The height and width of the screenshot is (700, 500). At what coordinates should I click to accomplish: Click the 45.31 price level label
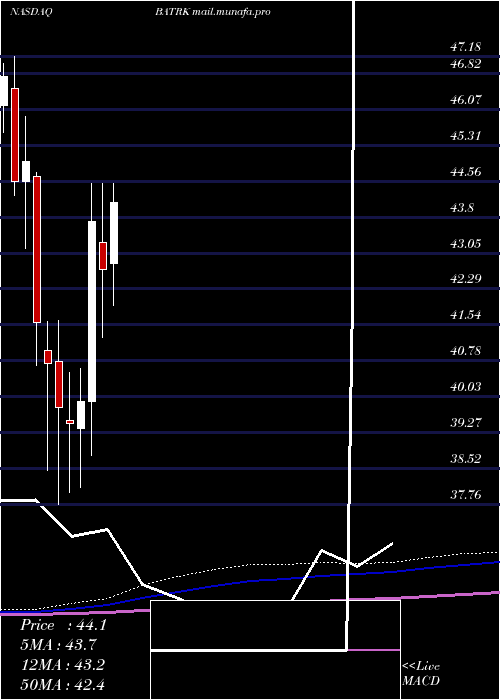pos(466,135)
